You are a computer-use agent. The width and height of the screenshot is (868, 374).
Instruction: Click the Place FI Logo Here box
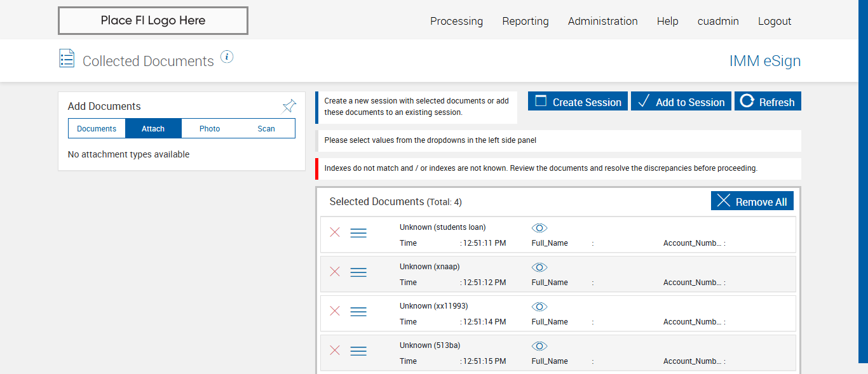click(153, 20)
